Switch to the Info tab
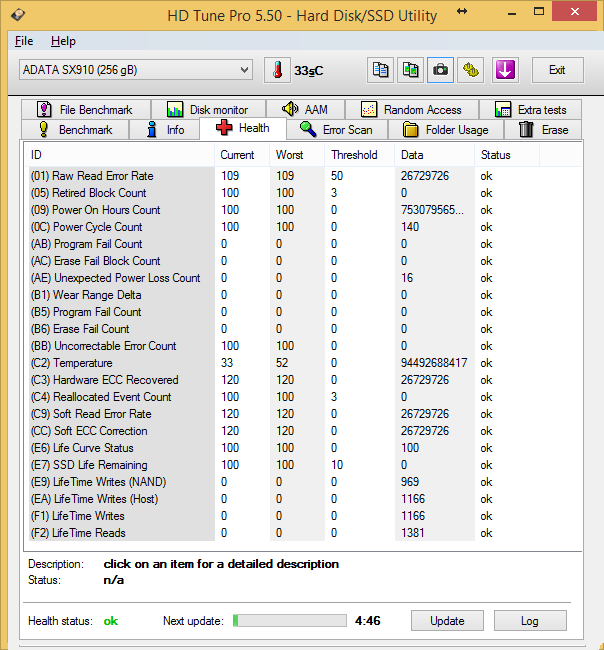Screen dimensions: 604x650 point(165,130)
